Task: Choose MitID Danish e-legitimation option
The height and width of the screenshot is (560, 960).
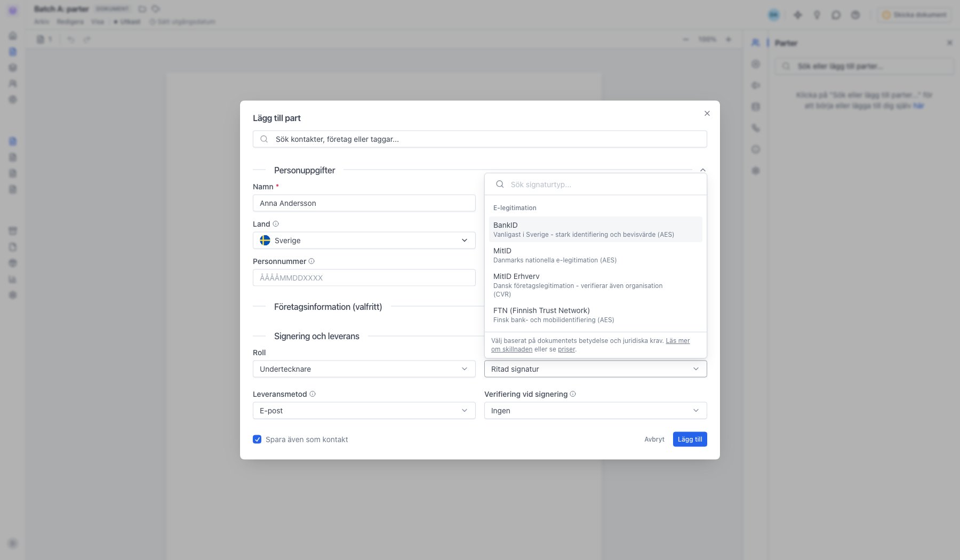Action: coord(596,255)
